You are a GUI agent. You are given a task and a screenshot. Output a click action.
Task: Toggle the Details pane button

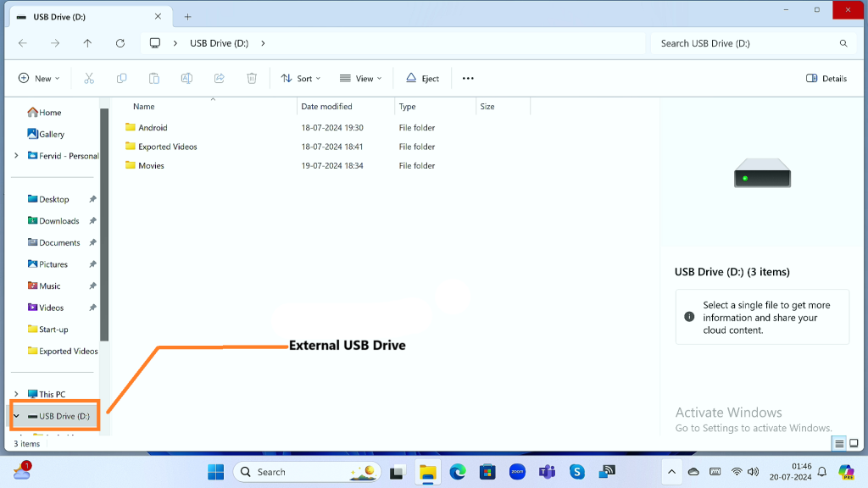coord(826,78)
